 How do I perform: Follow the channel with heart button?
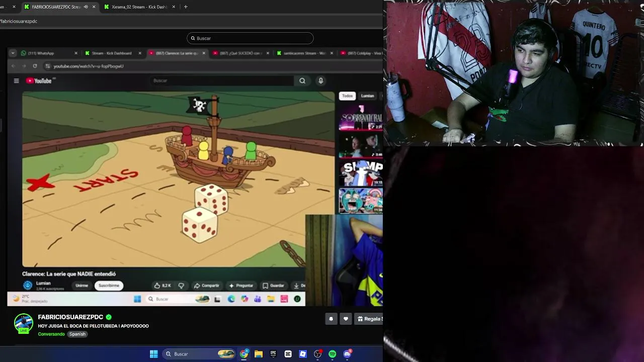pyautogui.click(x=346, y=319)
